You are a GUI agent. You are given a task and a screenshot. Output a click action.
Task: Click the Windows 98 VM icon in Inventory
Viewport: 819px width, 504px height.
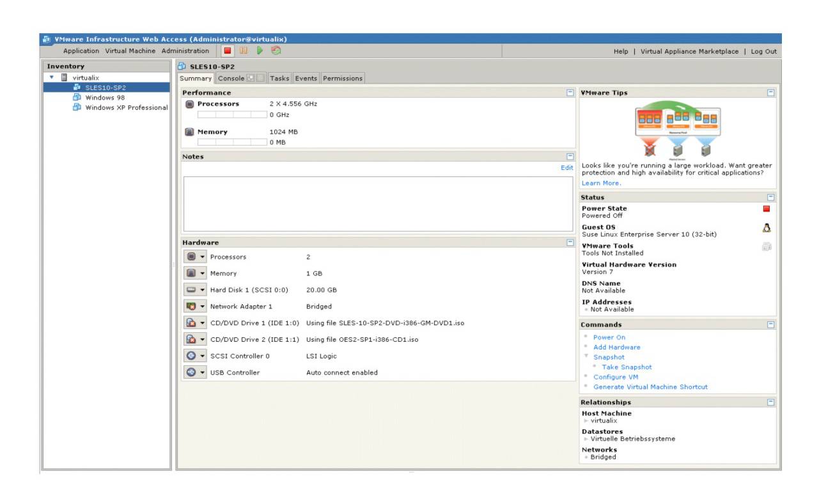[x=77, y=98]
